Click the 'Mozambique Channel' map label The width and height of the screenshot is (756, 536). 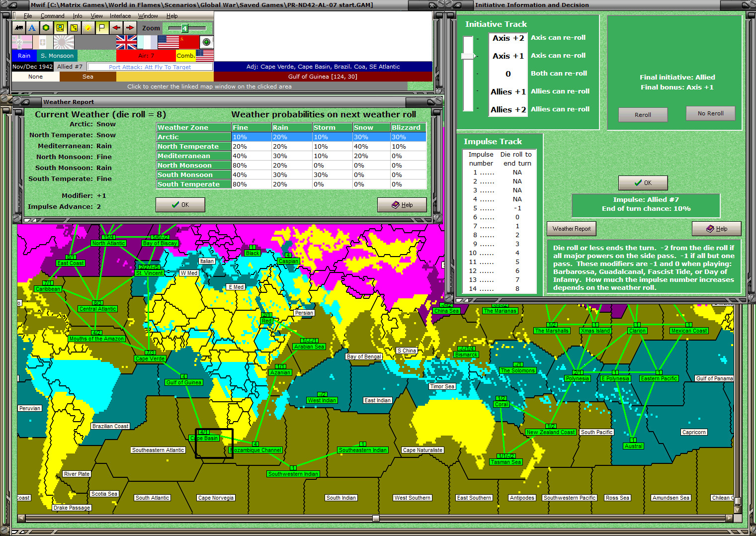pyautogui.click(x=255, y=450)
